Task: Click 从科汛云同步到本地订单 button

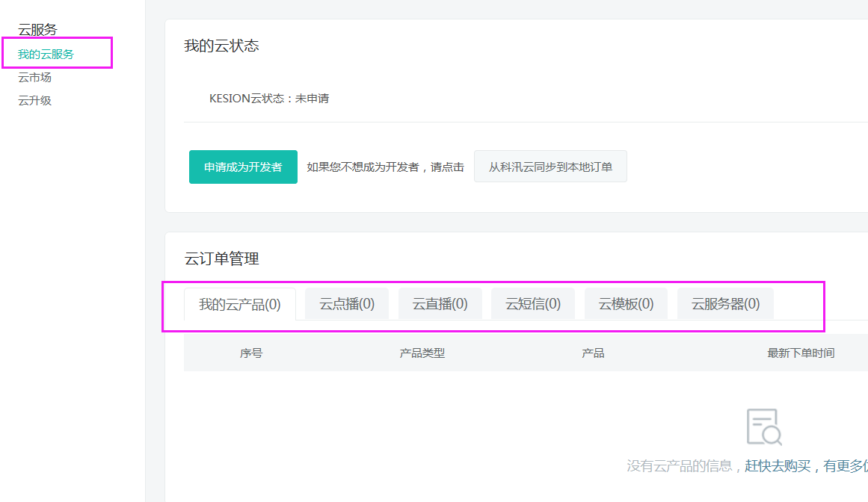Action: [x=550, y=167]
